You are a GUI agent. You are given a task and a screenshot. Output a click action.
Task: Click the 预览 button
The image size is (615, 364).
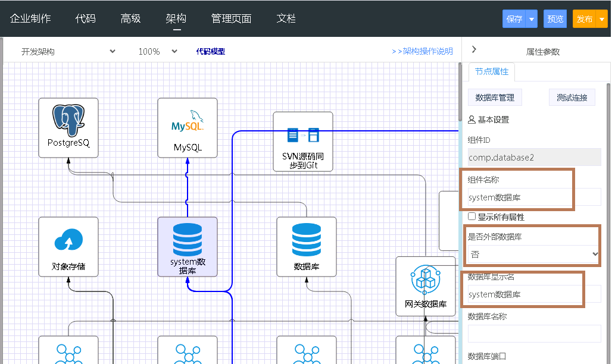pyautogui.click(x=555, y=19)
